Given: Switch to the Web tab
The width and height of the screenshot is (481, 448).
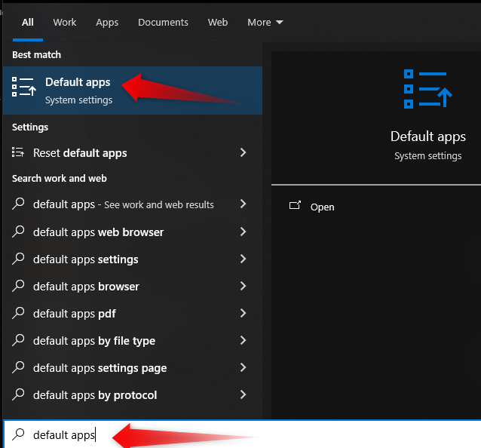Looking at the screenshot, I should [217, 23].
